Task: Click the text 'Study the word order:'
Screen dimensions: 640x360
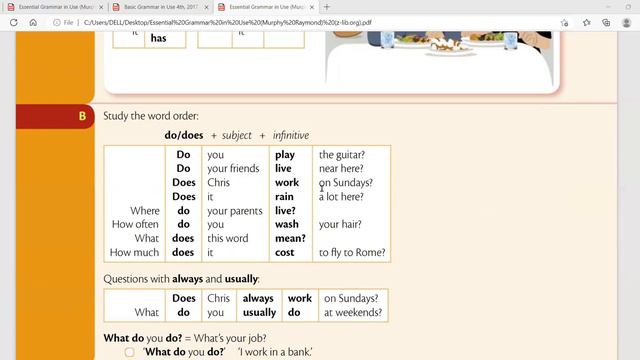Action: tap(151, 116)
